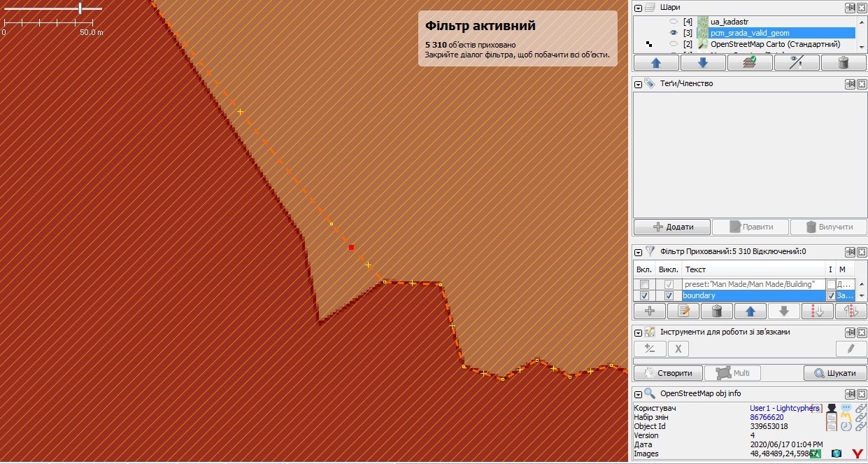This screenshot has width=868, height=464.
Task: Open user profile icon in obj info
Action: point(832,408)
